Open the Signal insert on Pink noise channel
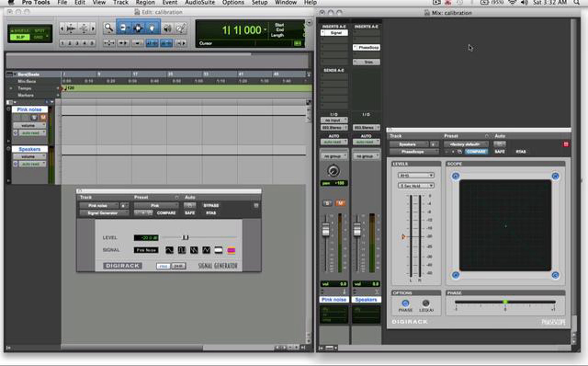Viewport: 588px width, 366px height. [334, 33]
